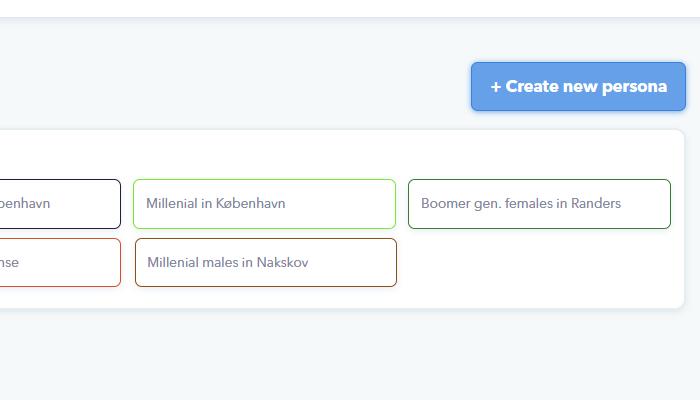Open the Boomer gen. females in Randers persona
This screenshot has width=700, height=400.
tap(539, 204)
